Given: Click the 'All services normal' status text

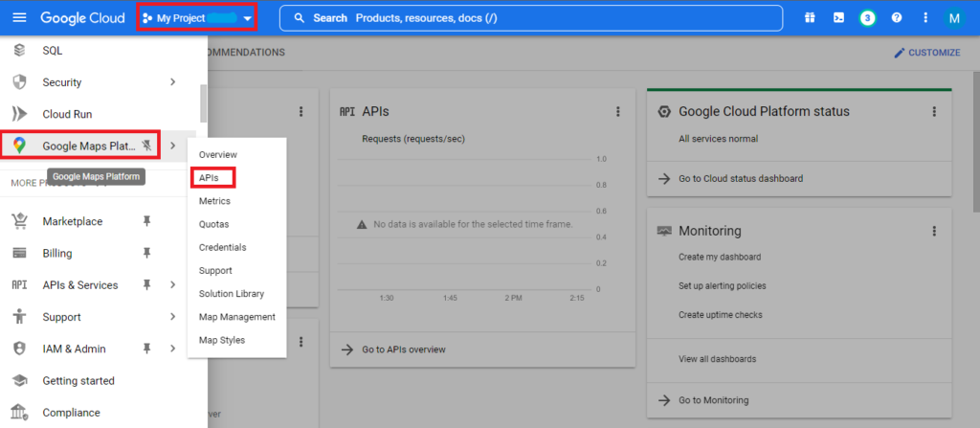Looking at the screenshot, I should click(718, 139).
